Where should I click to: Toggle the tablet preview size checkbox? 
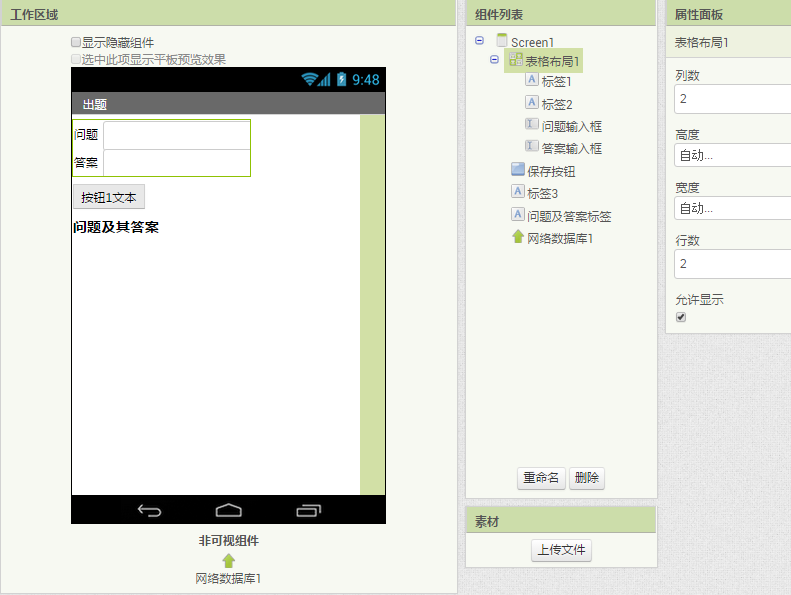pyautogui.click(x=76, y=59)
